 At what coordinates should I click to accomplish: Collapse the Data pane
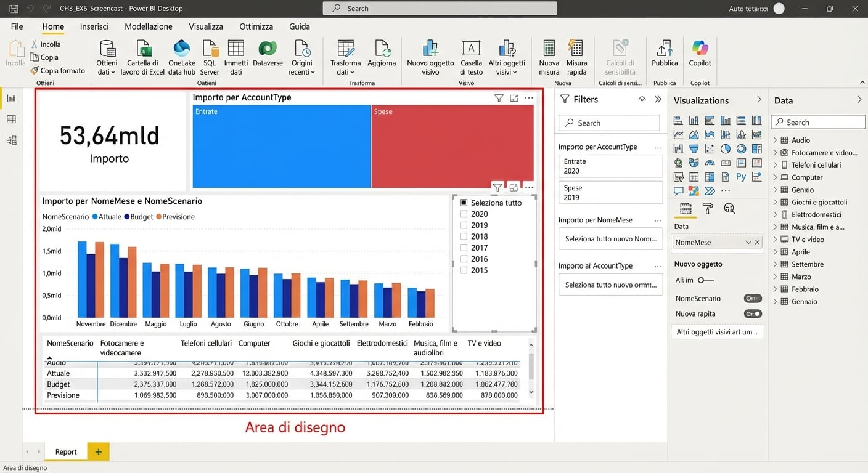(x=859, y=100)
